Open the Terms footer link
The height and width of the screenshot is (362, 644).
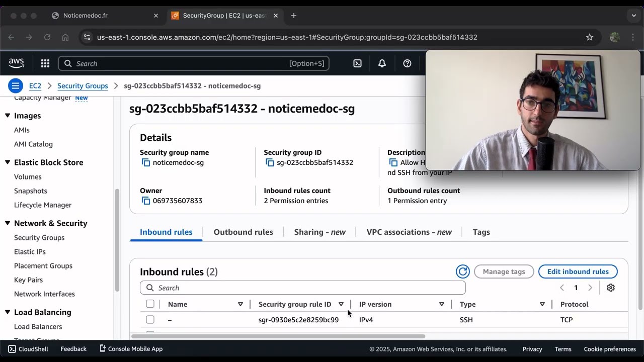563,349
